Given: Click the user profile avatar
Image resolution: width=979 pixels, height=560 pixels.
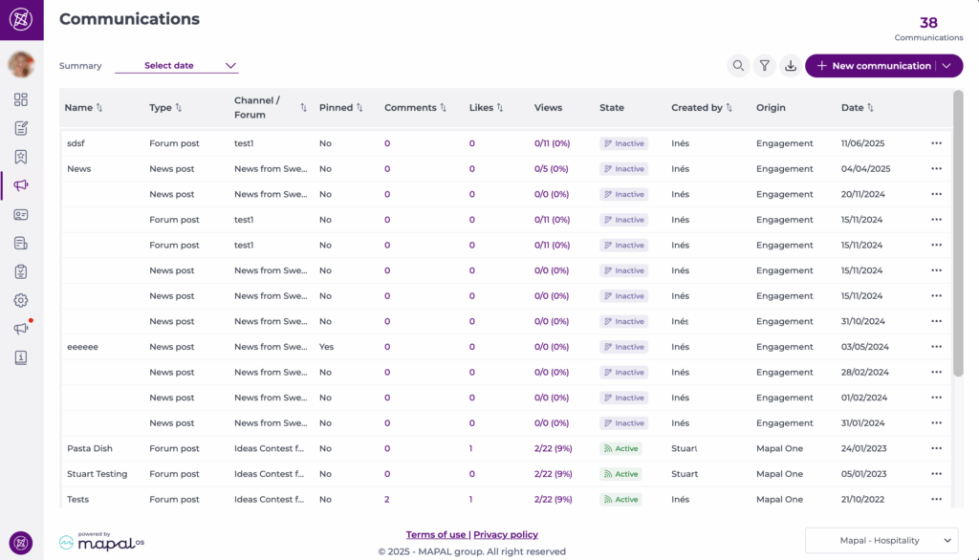Looking at the screenshot, I should 21,64.
